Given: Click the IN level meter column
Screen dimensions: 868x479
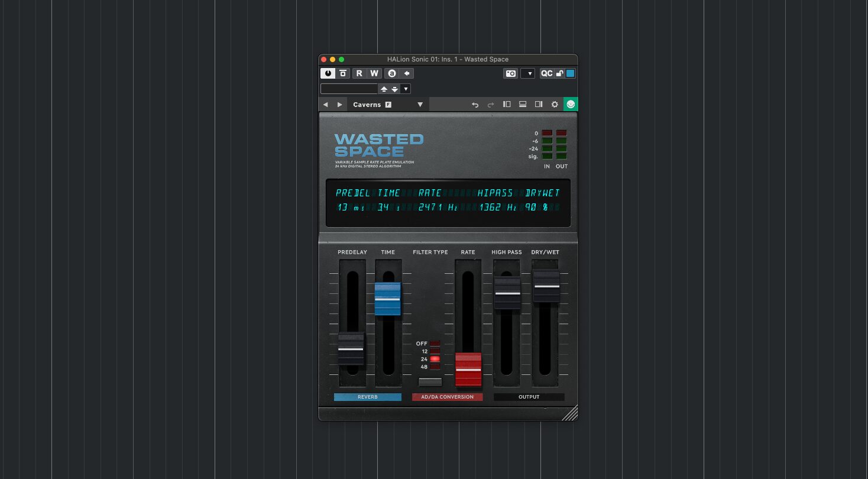Looking at the screenshot, I should point(547,145).
